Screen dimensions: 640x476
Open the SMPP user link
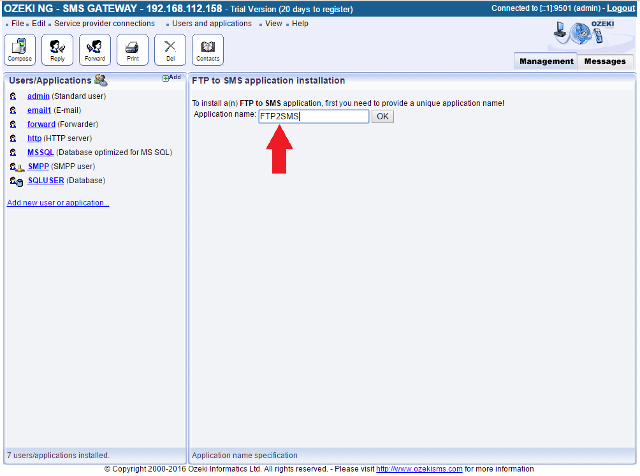(38, 167)
